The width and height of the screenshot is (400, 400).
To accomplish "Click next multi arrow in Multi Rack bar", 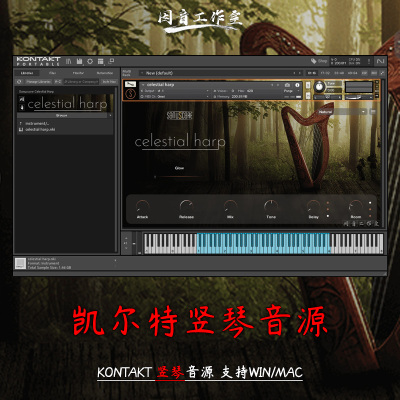I will (x=300, y=73).
